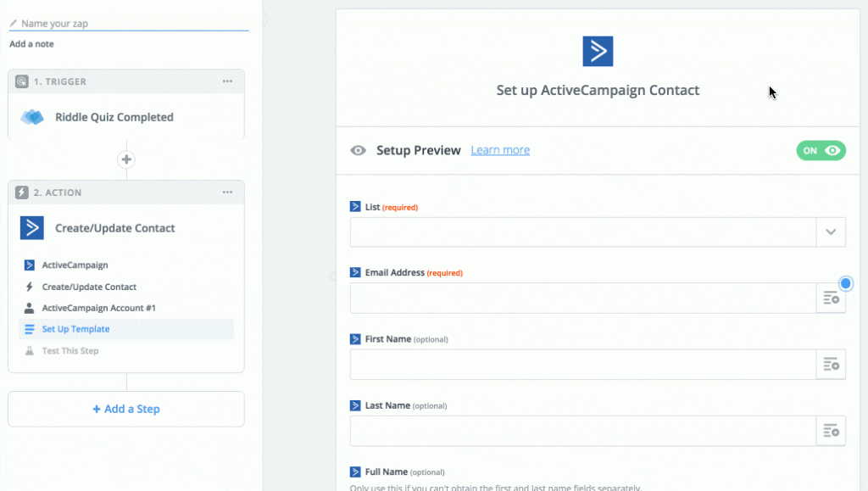Screen dimensions: 868x491
Task: Click the large ActiveCampaign logo above setup title
Action: (598, 52)
